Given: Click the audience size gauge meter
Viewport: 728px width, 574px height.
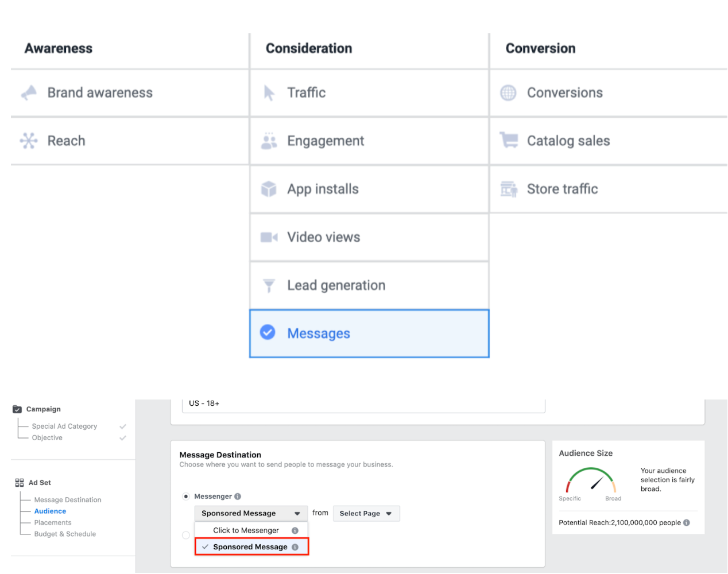Looking at the screenshot, I should (x=590, y=481).
